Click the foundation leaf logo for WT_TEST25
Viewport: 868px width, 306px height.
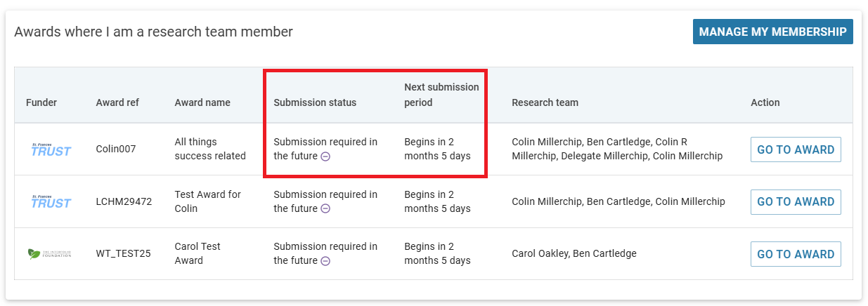tap(50, 254)
